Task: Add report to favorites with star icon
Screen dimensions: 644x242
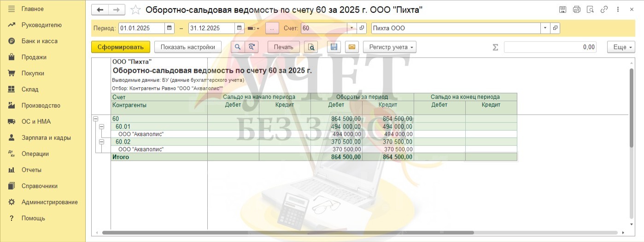Action: (x=135, y=10)
